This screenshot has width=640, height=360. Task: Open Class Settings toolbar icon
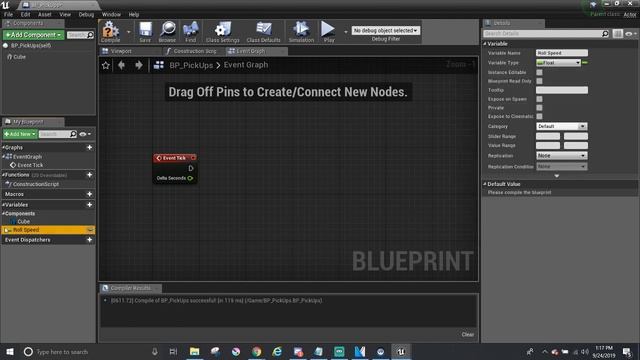pos(222,32)
